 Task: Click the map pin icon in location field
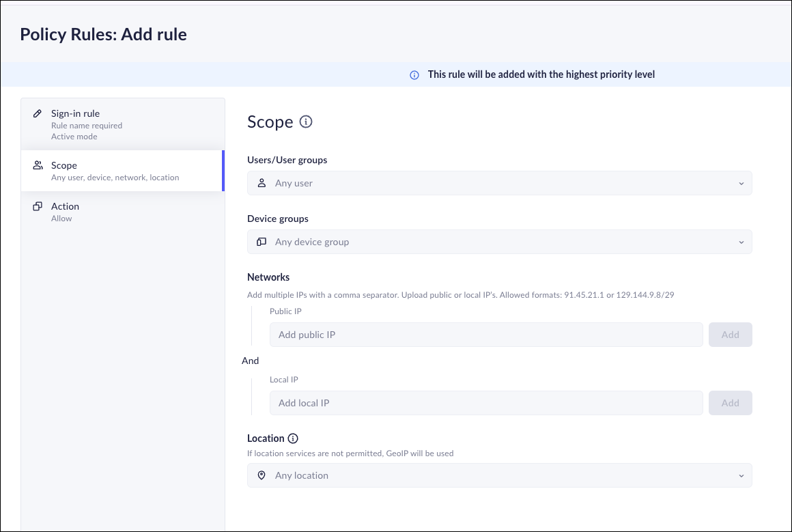click(x=261, y=475)
